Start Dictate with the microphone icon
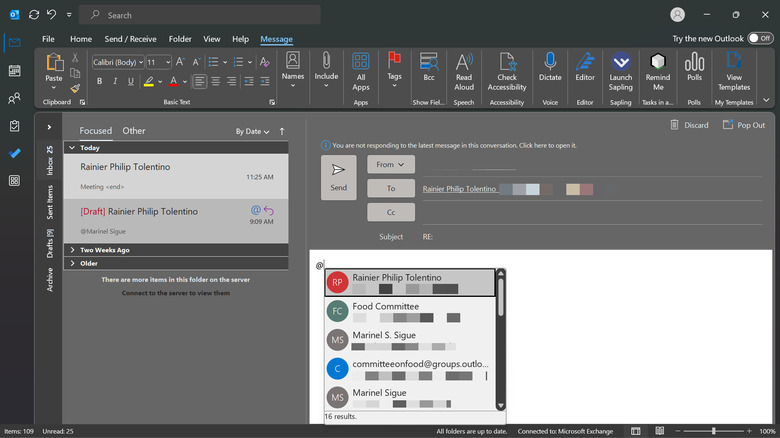780x438 pixels. 550,62
